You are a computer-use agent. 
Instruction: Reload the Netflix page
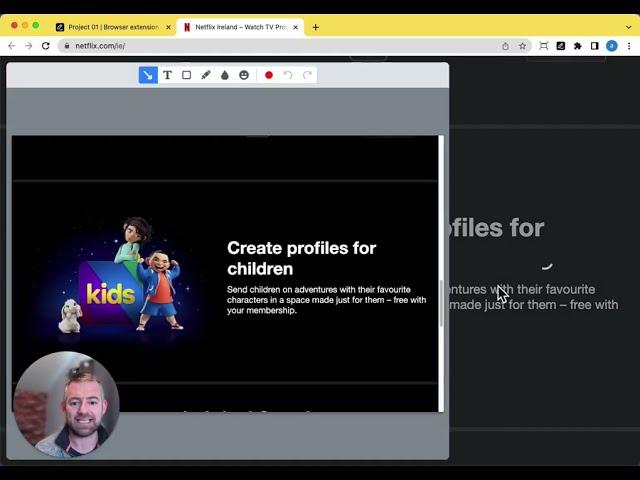45,46
